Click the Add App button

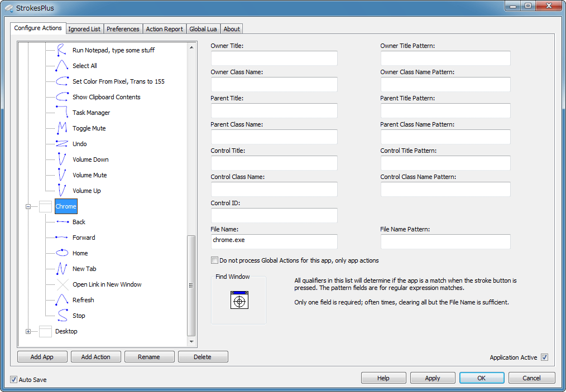42,357
